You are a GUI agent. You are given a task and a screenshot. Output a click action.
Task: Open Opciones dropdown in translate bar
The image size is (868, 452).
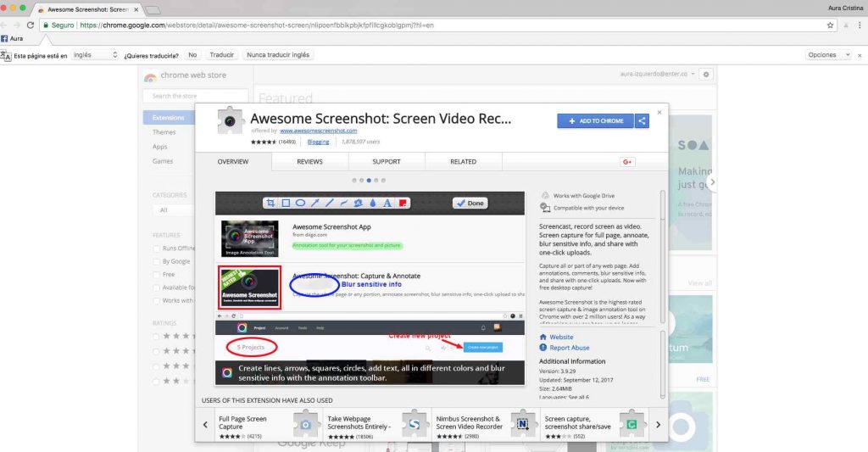click(827, 55)
